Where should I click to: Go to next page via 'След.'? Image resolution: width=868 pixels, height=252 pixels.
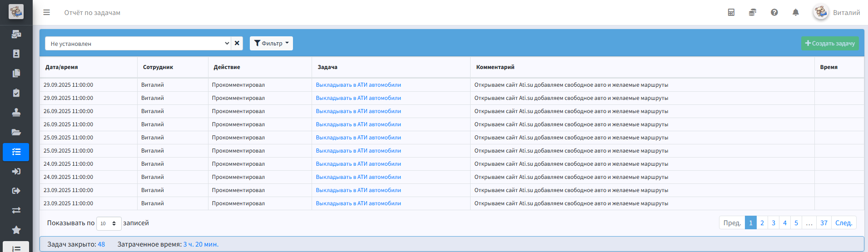843,223
